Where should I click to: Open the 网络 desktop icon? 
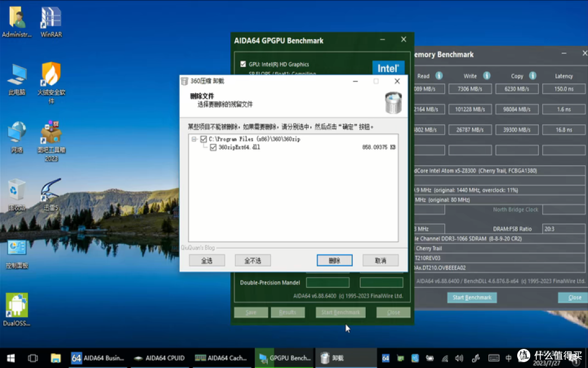(16, 137)
